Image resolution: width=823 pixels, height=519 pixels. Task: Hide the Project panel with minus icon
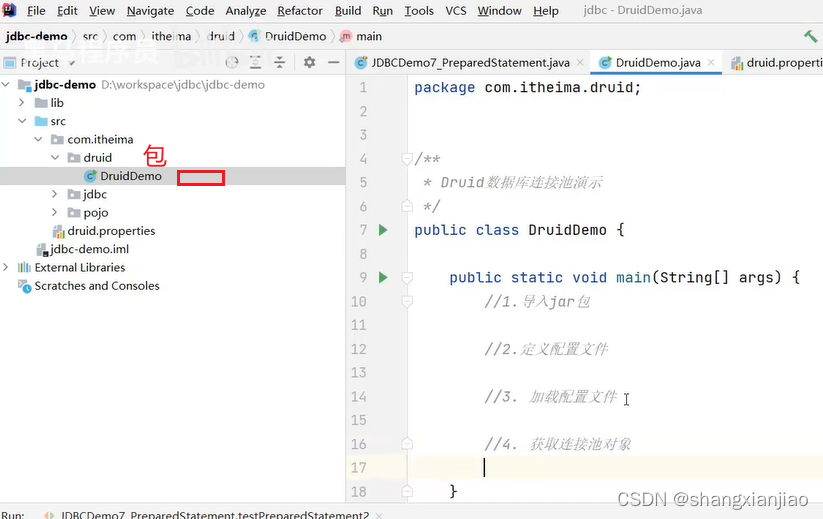[333, 62]
